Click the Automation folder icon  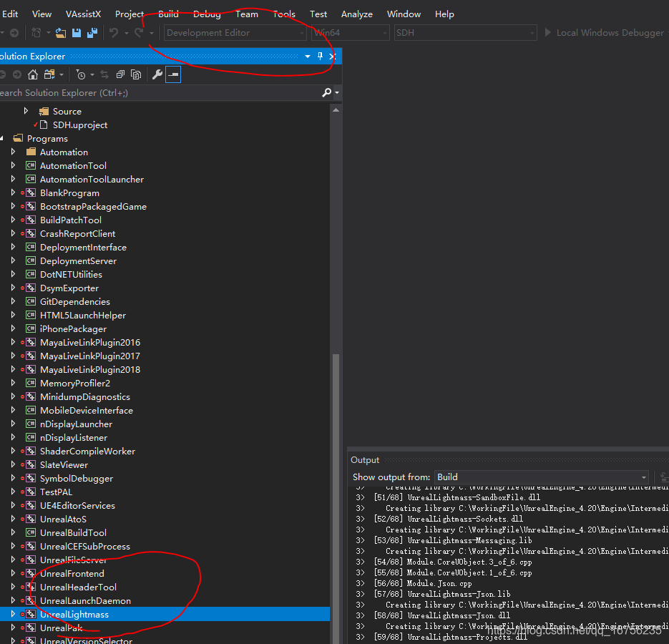[31, 152]
